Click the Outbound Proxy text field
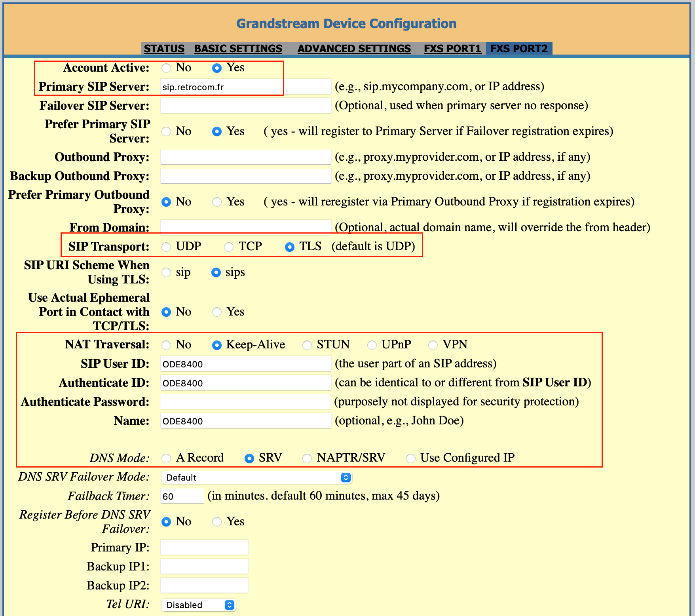Viewport: 695px width, 616px height. [x=245, y=157]
